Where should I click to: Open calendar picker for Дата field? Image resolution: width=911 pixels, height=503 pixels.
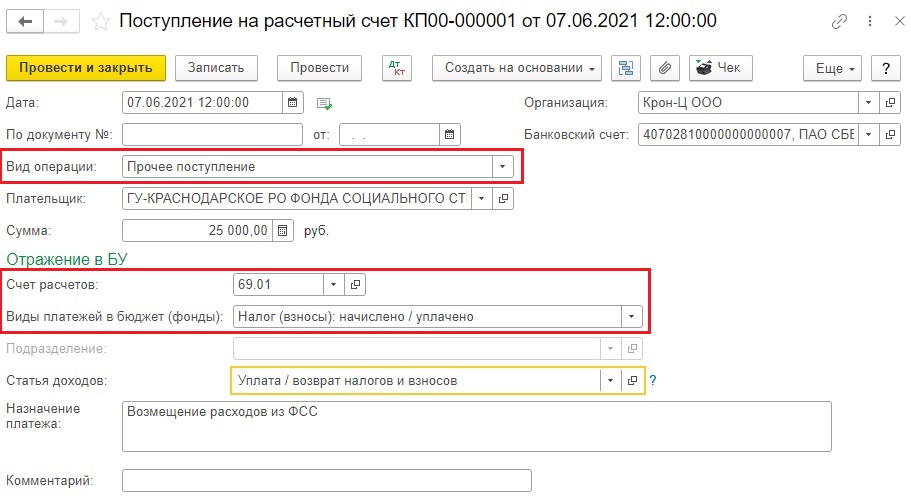coord(292,102)
